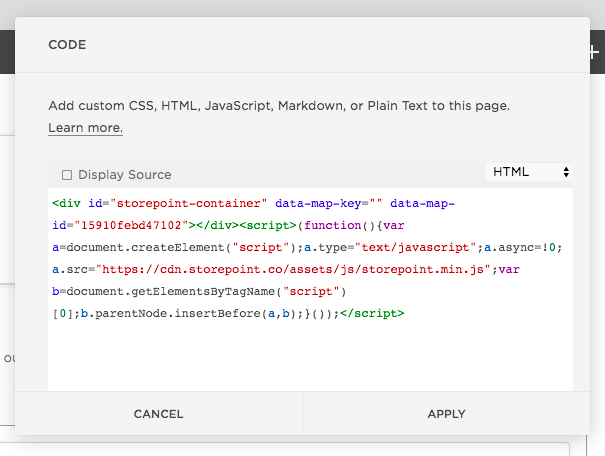Click the Display Source label text

(x=125, y=175)
